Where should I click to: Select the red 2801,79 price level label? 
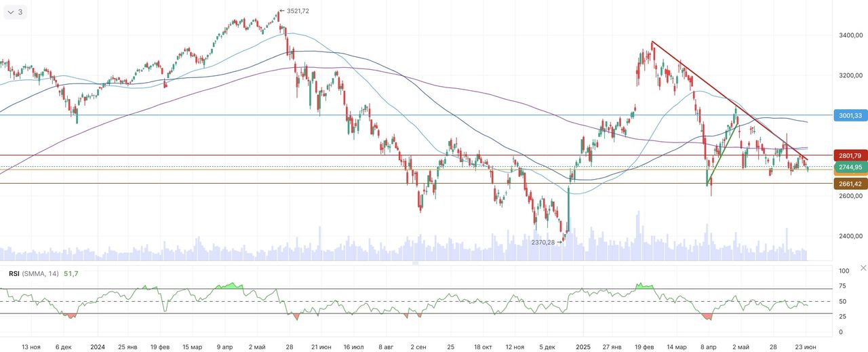(x=850, y=156)
